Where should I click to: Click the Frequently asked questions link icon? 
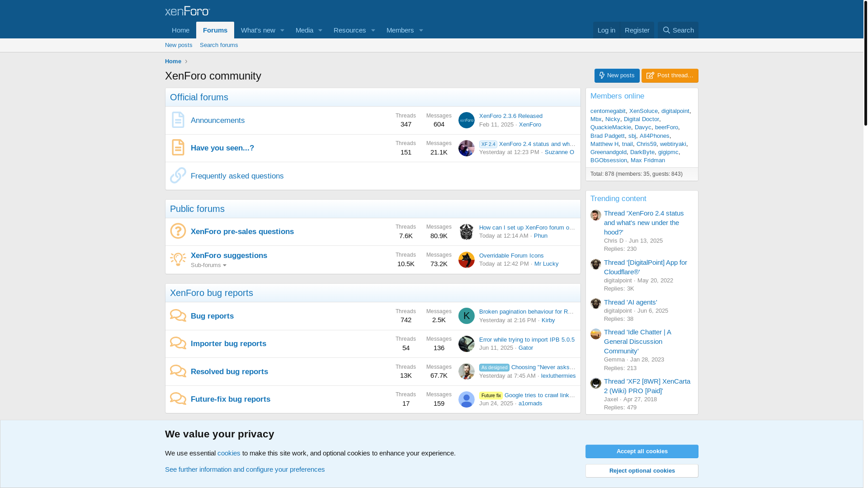pyautogui.click(x=178, y=175)
